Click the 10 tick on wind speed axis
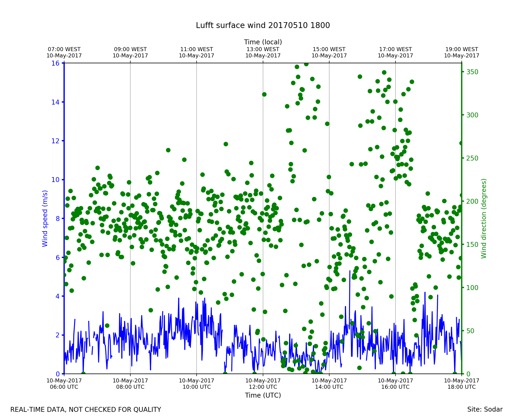513x420 pixels. click(x=55, y=180)
